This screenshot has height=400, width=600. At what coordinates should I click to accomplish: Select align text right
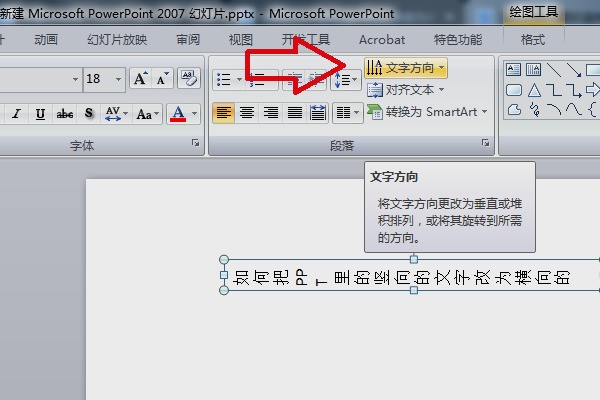[271, 113]
